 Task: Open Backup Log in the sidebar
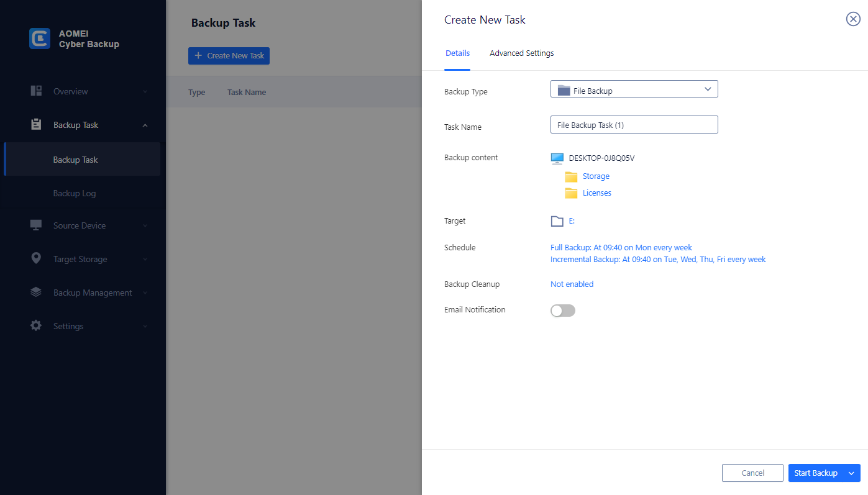point(75,193)
